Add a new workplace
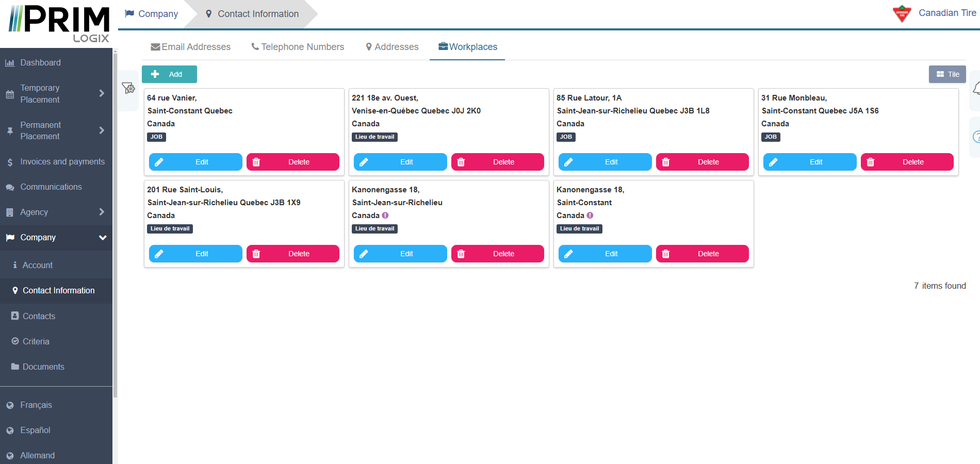This screenshot has width=980, height=464. 169,74
